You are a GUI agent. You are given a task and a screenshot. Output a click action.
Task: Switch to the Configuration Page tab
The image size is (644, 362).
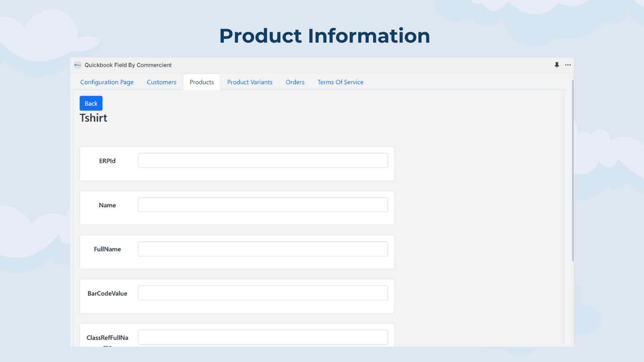point(107,82)
